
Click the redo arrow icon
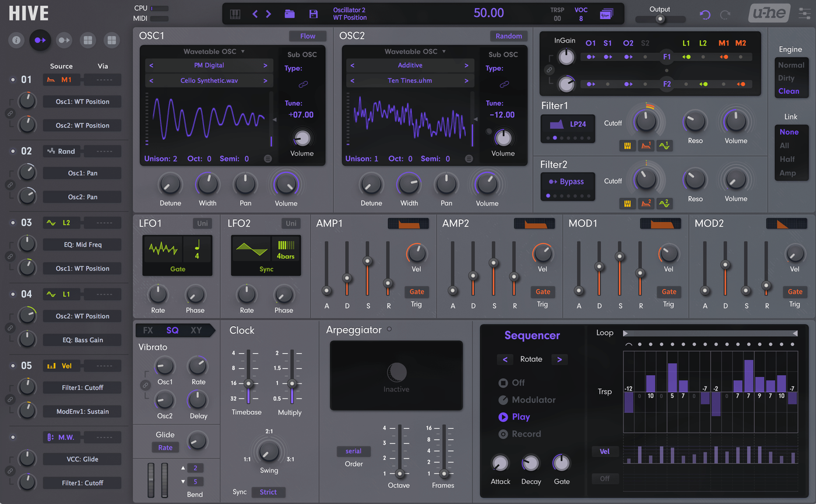coord(725,15)
